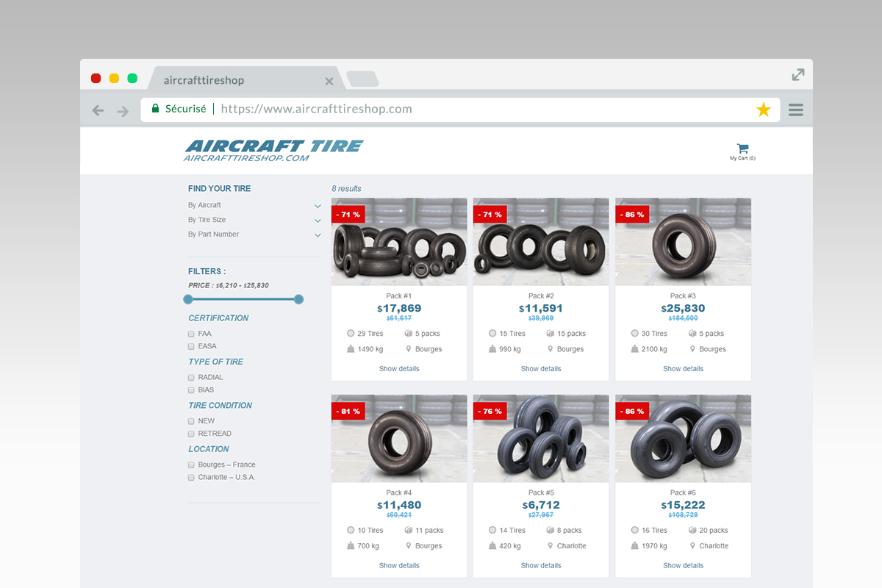Click the browser back arrow
The image size is (882, 588).
[98, 111]
